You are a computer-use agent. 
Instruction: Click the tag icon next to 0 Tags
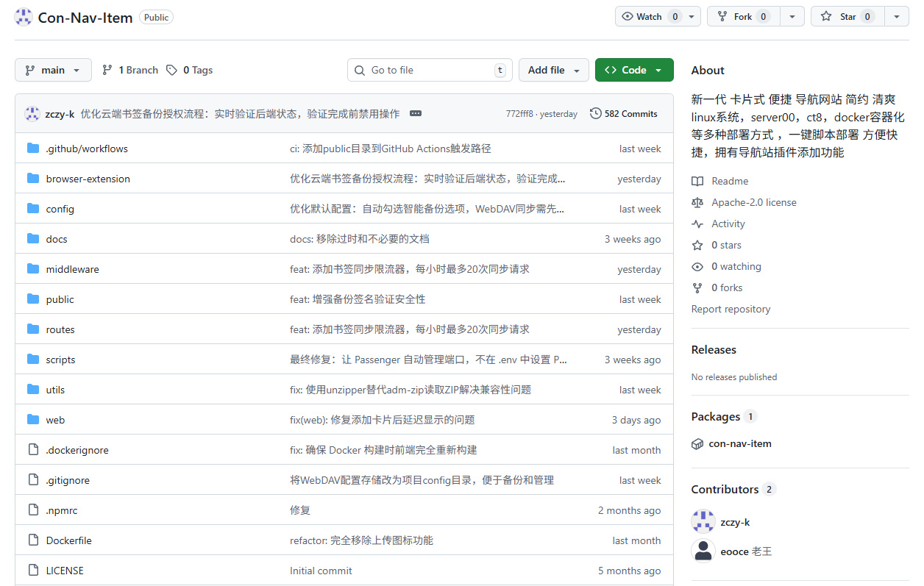171,71
